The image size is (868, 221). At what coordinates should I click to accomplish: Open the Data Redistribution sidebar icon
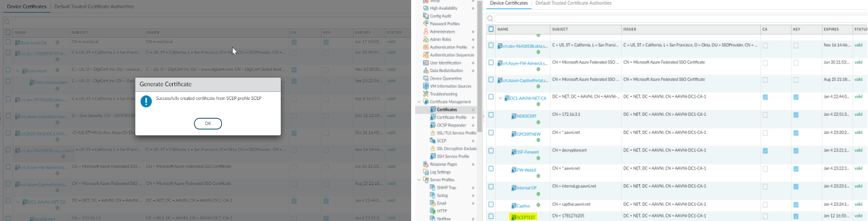pyautogui.click(x=425, y=70)
